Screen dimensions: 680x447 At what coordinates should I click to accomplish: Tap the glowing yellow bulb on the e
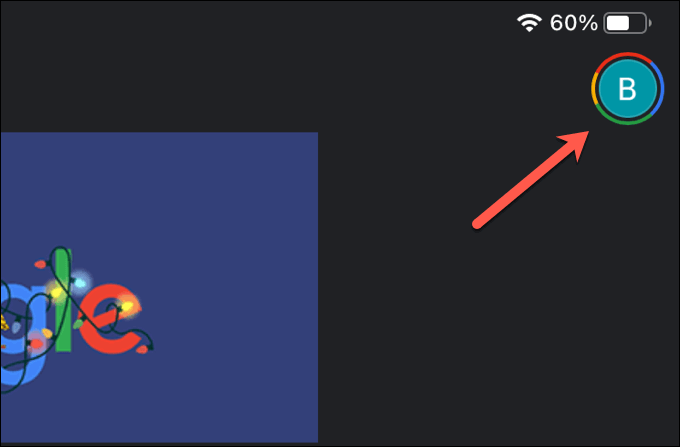click(127, 307)
